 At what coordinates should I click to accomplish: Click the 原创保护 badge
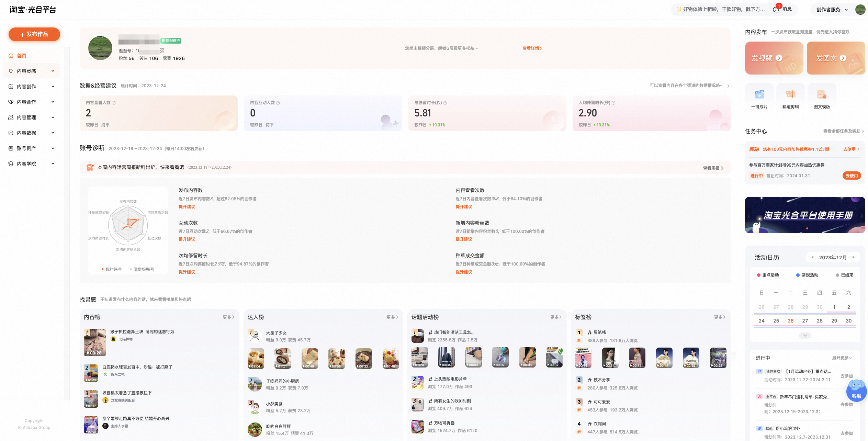(171, 41)
